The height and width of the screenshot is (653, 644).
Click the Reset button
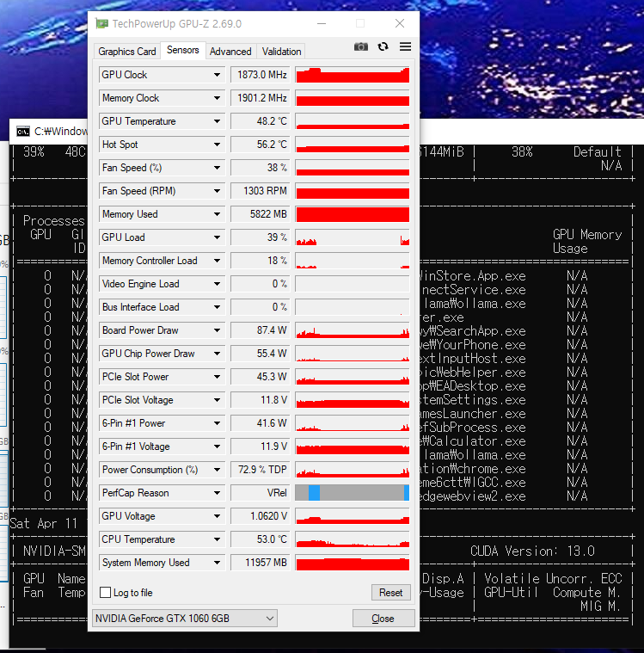point(390,592)
